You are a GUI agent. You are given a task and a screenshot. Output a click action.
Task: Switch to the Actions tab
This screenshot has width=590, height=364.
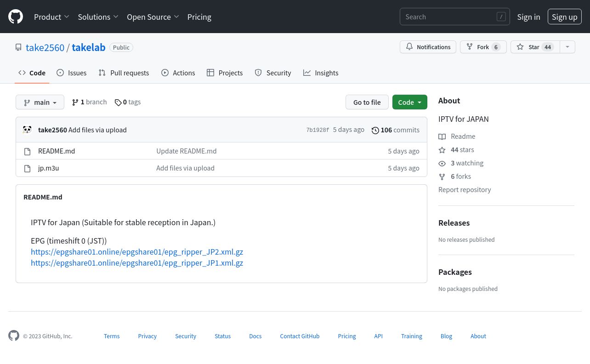coord(178,73)
